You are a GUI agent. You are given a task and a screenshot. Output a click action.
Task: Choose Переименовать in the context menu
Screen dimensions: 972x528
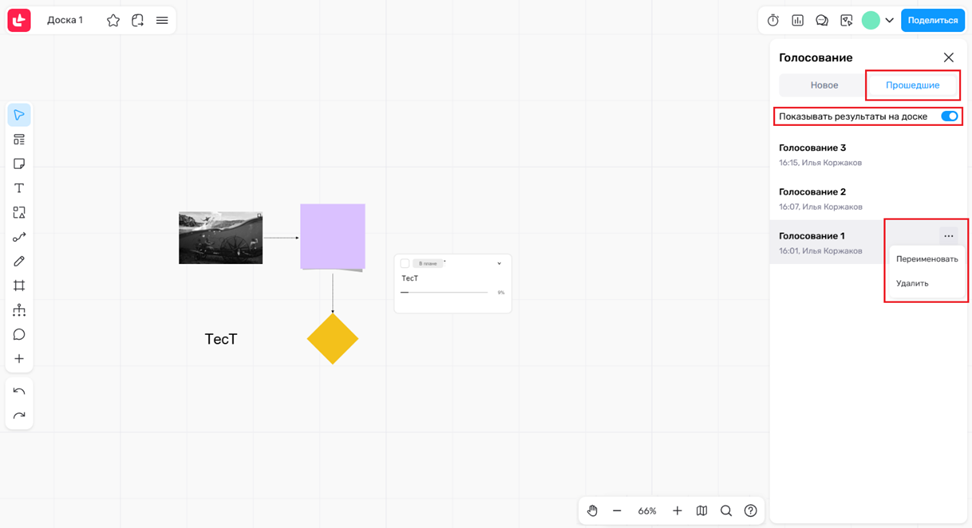[927, 259]
